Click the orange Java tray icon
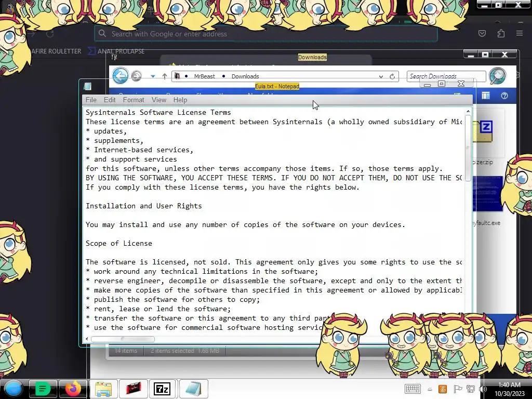532x399 pixels. [x=443, y=389]
